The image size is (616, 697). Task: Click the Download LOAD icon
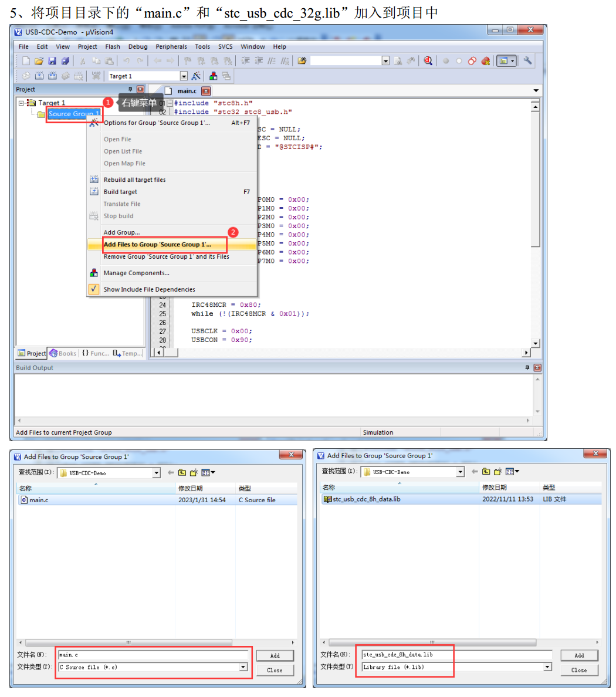96,76
